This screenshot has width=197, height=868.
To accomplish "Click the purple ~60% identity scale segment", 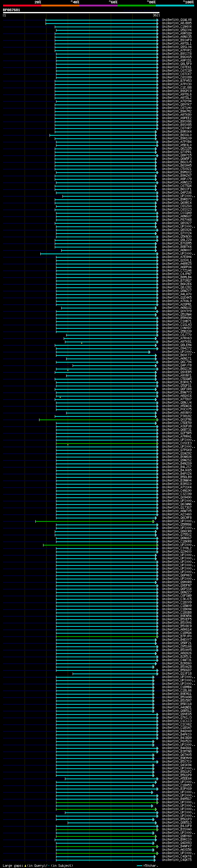I will [99, 6].
